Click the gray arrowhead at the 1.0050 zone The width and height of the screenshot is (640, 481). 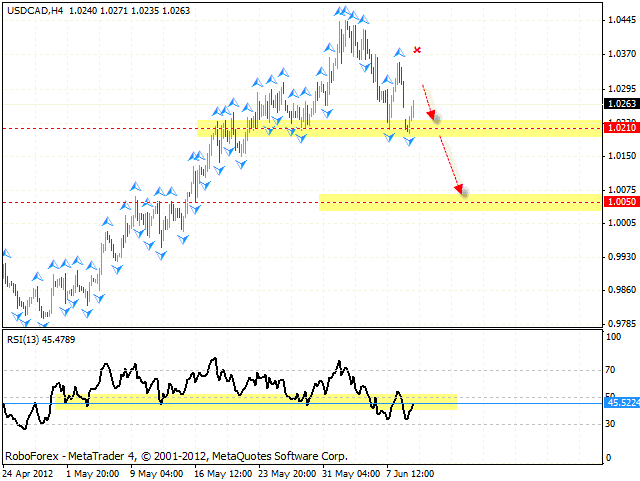pyautogui.click(x=463, y=193)
